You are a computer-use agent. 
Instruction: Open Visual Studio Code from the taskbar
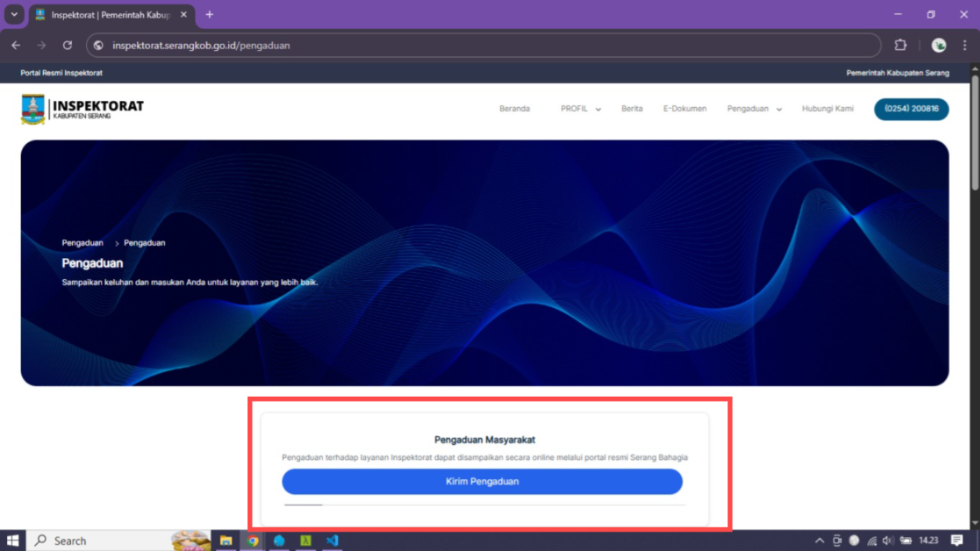click(331, 540)
